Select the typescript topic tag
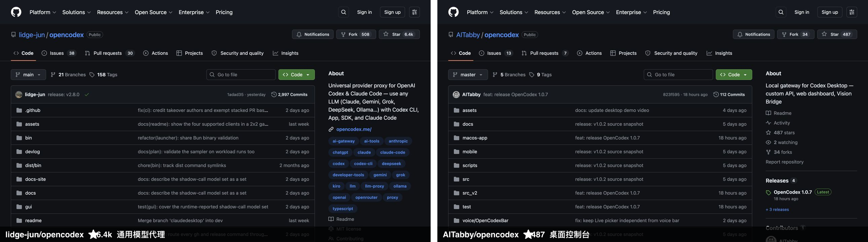The image size is (868, 242). (x=343, y=209)
